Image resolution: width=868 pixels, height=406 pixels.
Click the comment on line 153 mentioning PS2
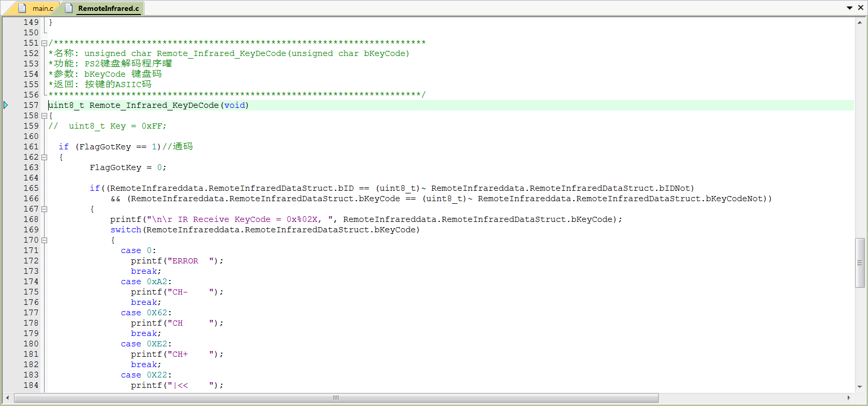[110, 64]
